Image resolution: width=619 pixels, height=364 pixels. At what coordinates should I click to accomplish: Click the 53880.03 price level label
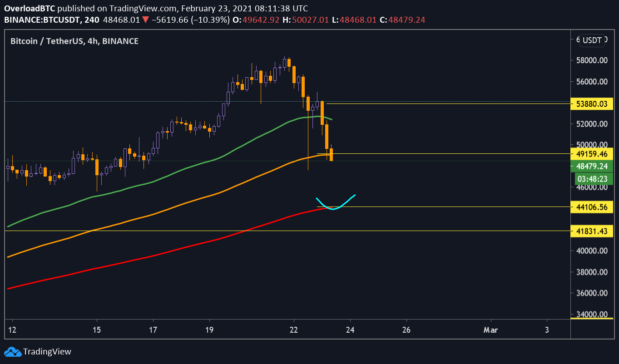pos(592,104)
